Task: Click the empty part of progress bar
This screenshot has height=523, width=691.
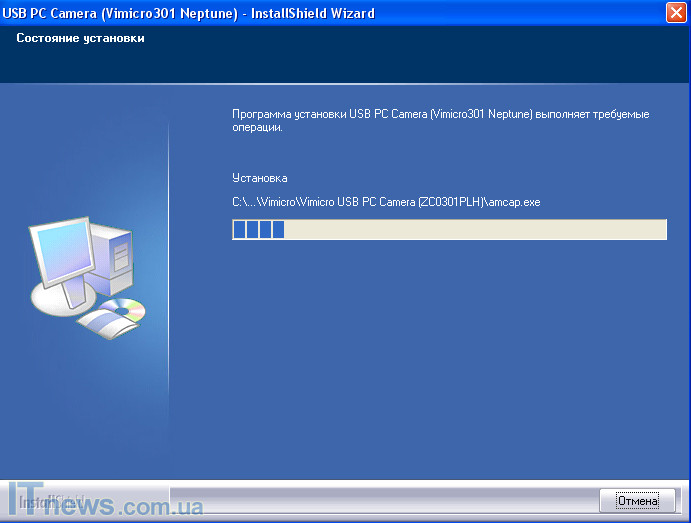Action: pos(470,231)
